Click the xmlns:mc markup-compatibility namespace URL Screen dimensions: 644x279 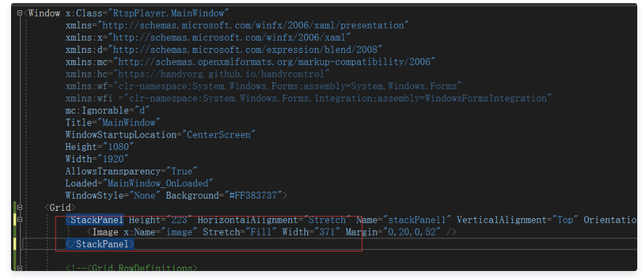275,61
